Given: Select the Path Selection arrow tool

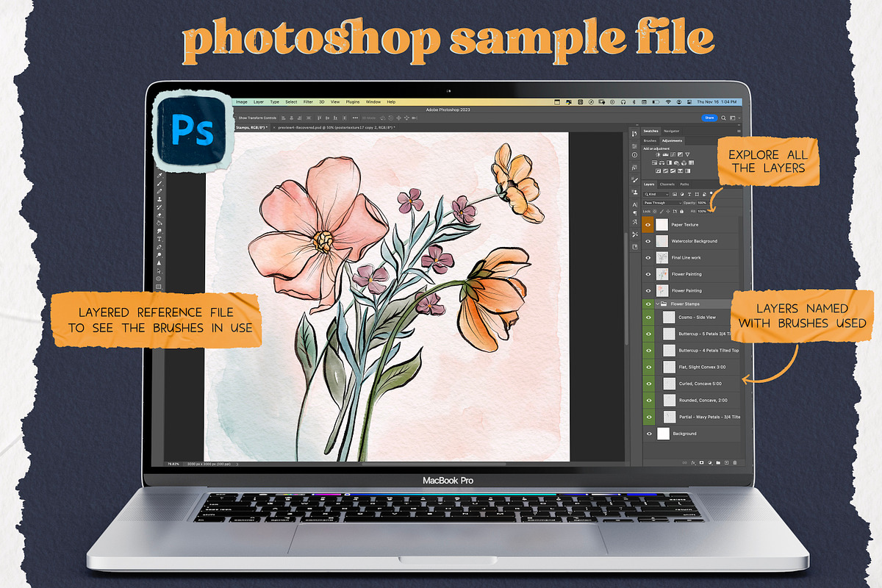Looking at the screenshot, I should pyautogui.click(x=159, y=270).
